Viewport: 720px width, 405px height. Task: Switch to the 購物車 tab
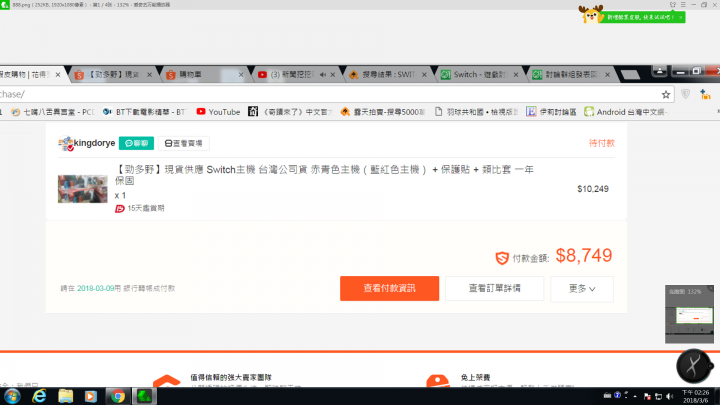coord(204,74)
